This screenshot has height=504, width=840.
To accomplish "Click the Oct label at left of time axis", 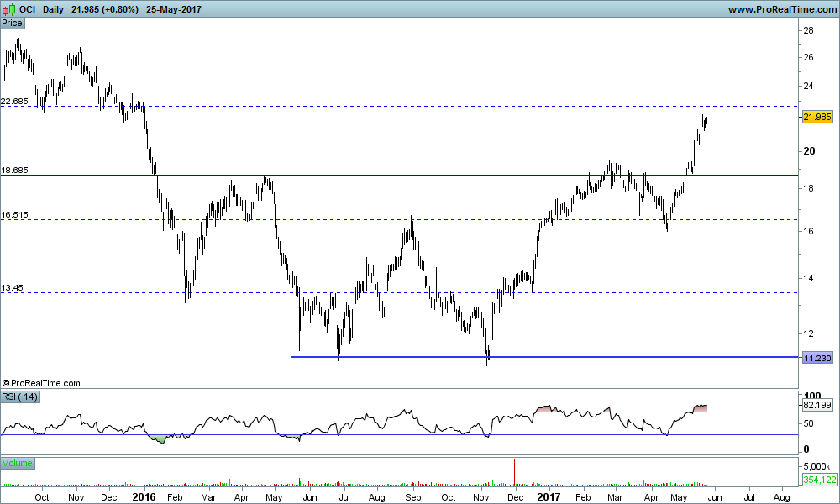I will click(42, 497).
